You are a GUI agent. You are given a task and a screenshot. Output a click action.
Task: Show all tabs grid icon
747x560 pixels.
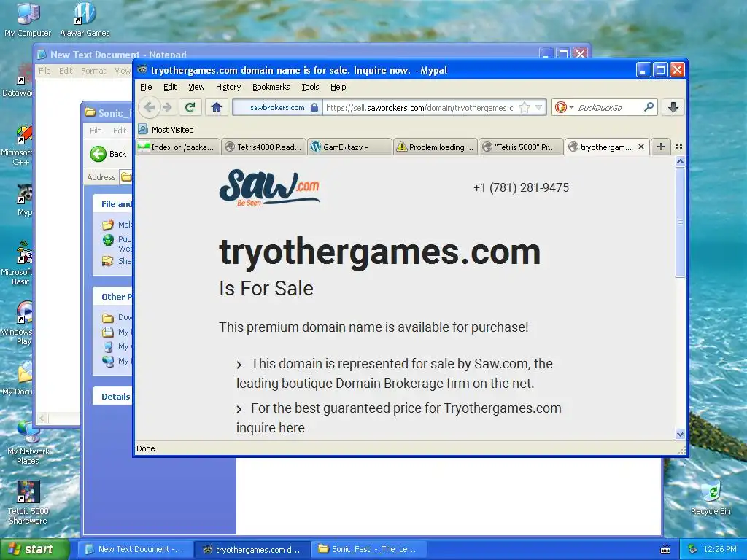coord(679,147)
